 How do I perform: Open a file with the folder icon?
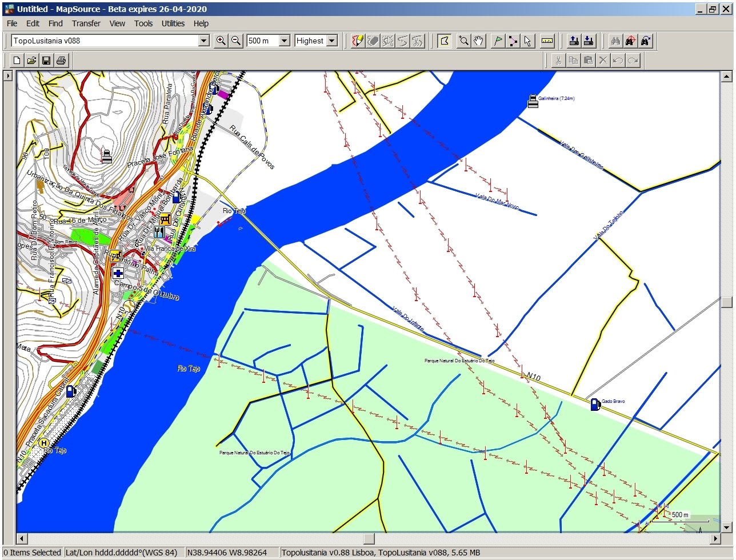coord(32,60)
